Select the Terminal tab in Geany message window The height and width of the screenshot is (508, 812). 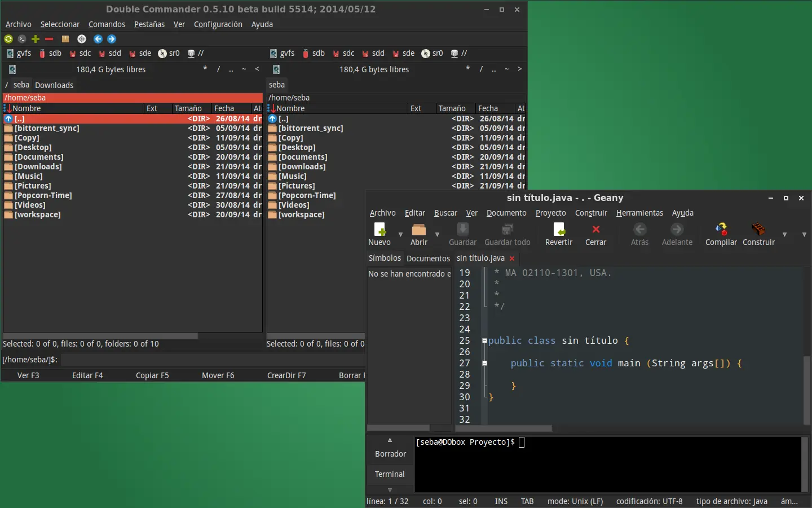pyautogui.click(x=390, y=474)
